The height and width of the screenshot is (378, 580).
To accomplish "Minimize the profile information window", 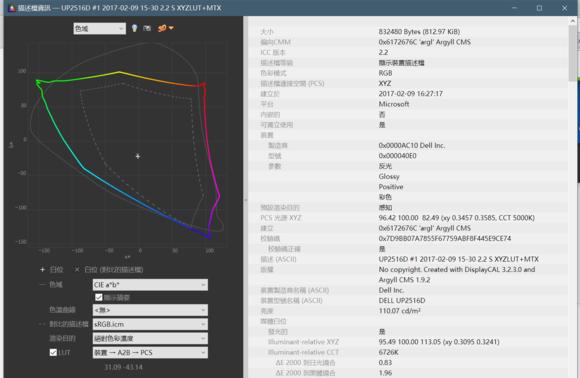I will [x=514, y=8].
